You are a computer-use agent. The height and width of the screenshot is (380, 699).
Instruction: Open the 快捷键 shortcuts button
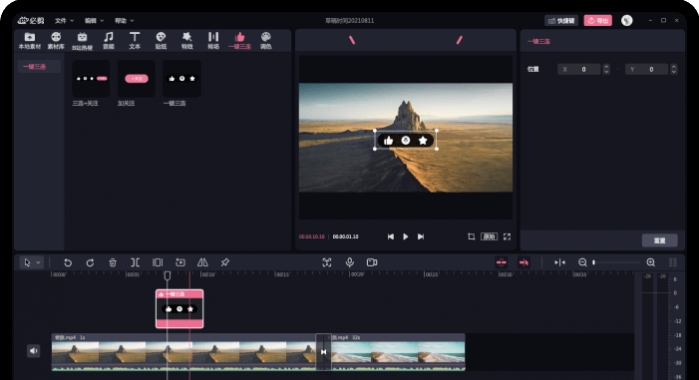(561, 21)
